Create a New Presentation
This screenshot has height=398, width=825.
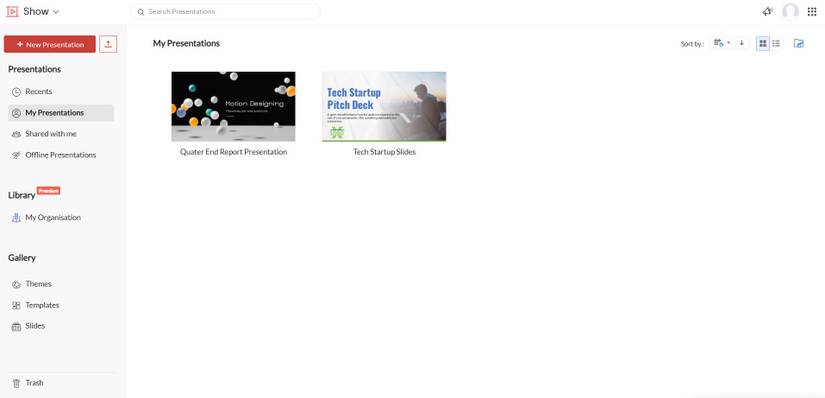coord(50,44)
